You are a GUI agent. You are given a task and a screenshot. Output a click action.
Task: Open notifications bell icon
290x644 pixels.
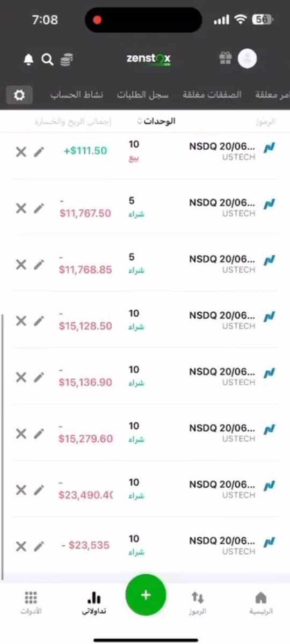[x=29, y=60]
